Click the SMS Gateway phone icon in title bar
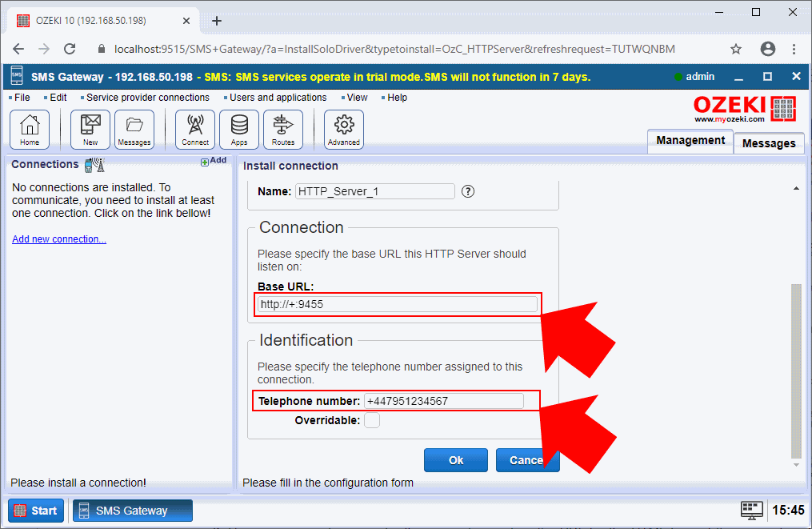812x529 pixels. coord(17,76)
